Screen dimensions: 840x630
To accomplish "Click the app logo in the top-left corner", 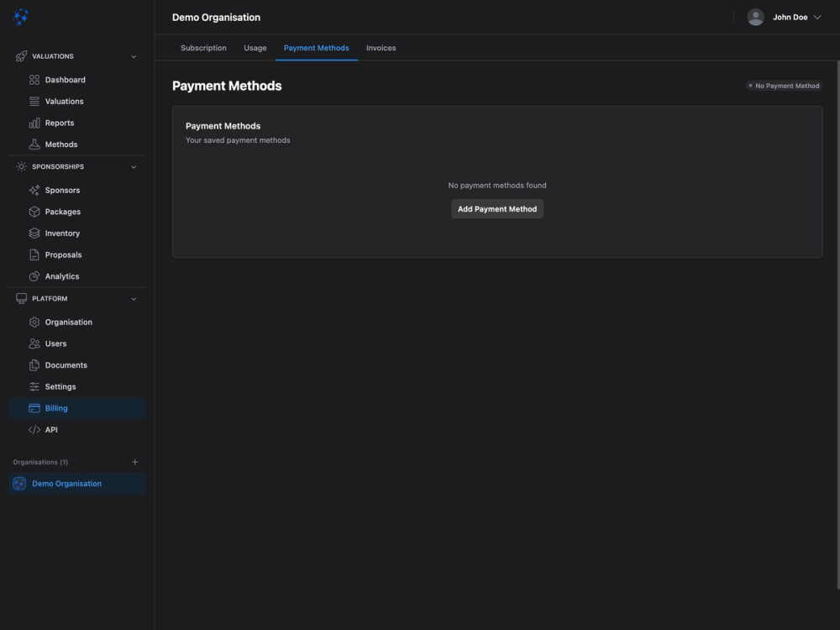I will [x=20, y=16].
